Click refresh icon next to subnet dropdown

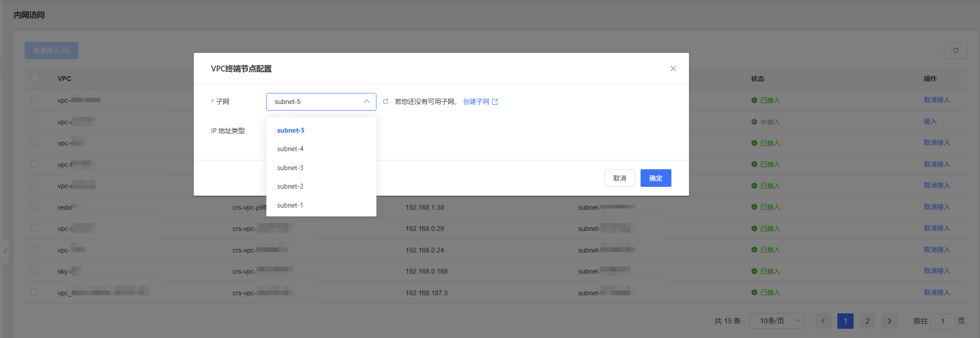click(x=386, y=102)
